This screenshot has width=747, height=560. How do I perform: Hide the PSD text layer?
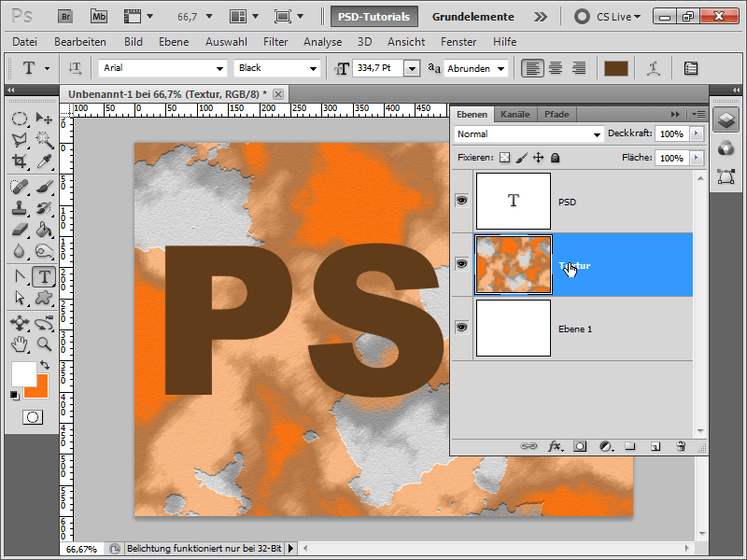461,200
